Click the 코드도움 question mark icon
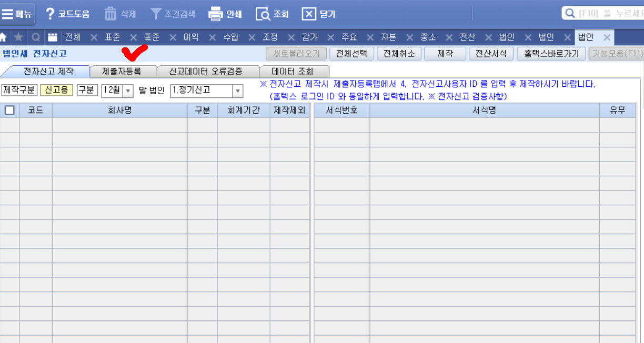Screen dimensions: 644x343 click(50, 14)
